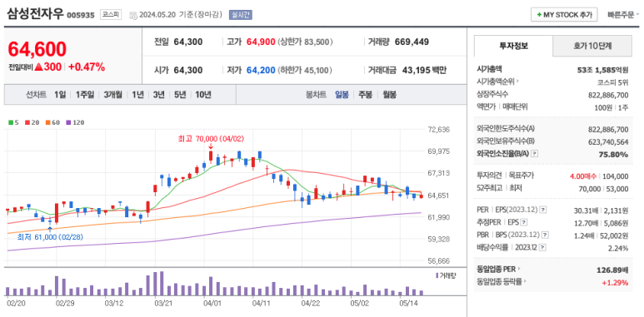The image size is (644, 317).
Task: Click the 코스피 market badge
Action: pos(111,14)
